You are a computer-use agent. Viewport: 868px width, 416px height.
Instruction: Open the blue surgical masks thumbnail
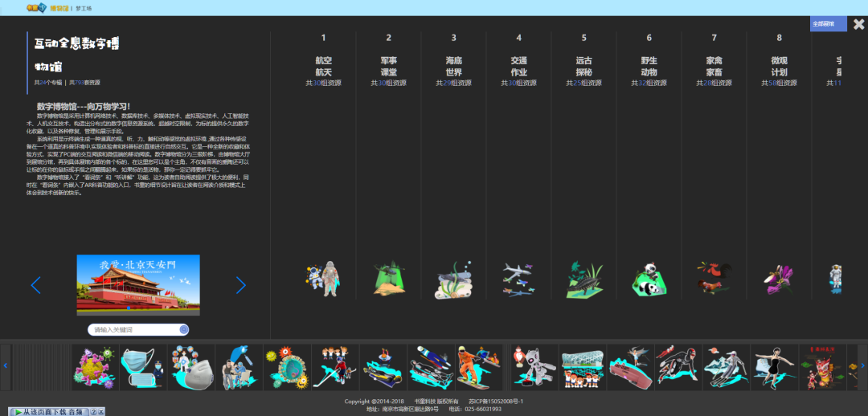click(x=143, y=367)
